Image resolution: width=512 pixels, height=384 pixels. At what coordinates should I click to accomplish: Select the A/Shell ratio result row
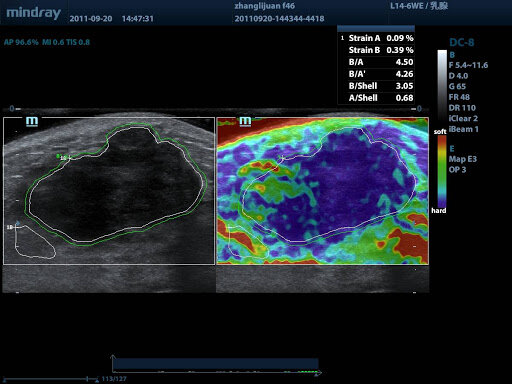click(x=376, y=98)
